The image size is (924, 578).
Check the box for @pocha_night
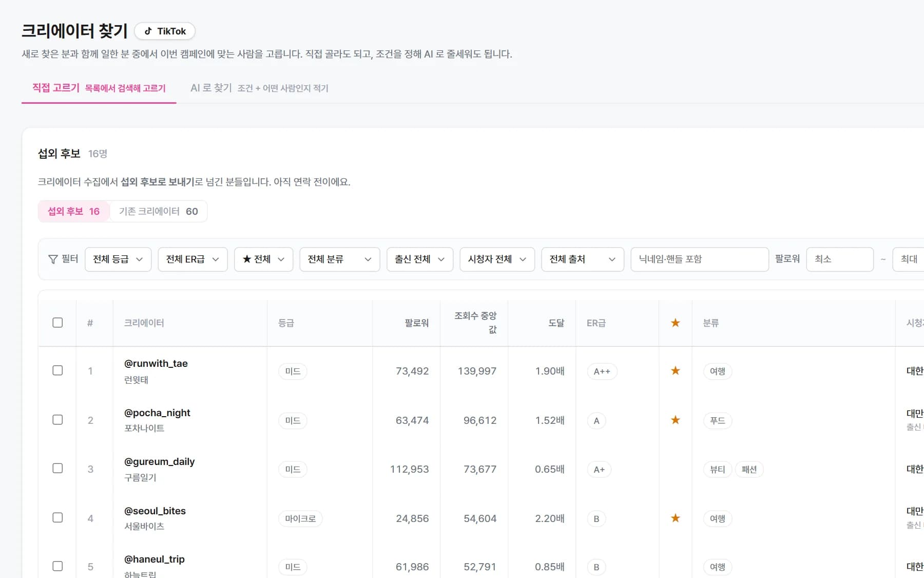(57, 420)
